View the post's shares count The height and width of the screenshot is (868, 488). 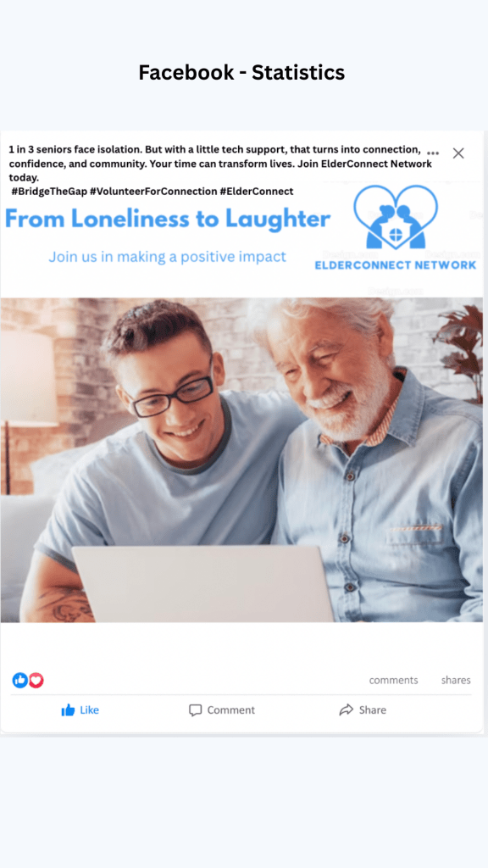pos(456,681)
